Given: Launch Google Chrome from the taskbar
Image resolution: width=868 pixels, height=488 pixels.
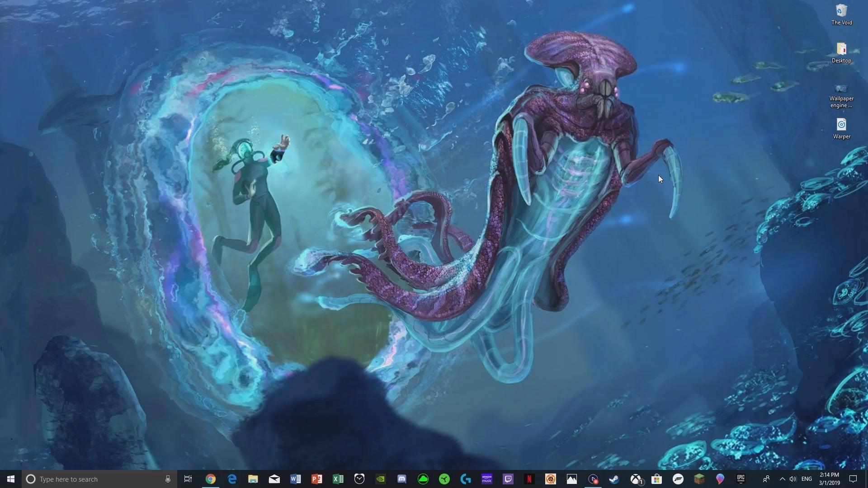Looking at the screenshot, I should [x=210, y=479].
